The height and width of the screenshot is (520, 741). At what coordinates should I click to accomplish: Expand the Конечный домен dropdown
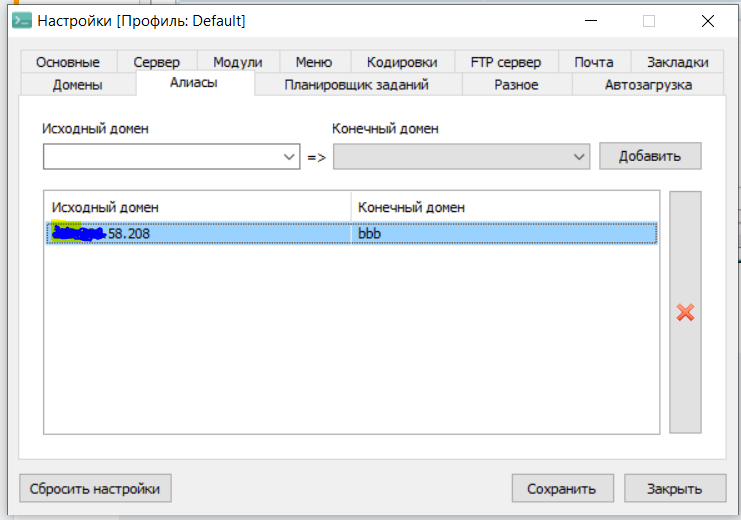point(579,157)
